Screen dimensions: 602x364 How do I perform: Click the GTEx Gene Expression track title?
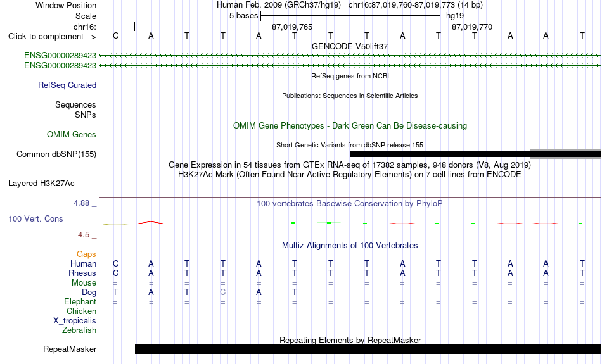point(350,165)
